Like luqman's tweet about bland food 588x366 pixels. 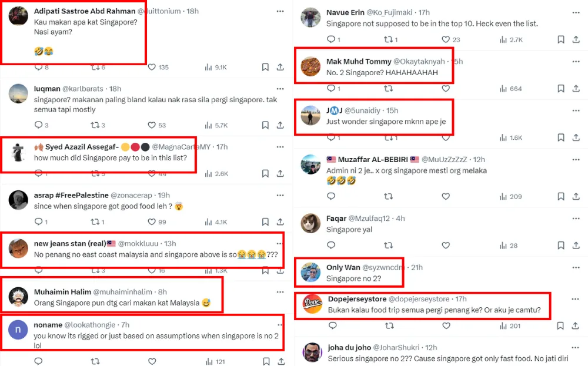[x=152, y=125]
